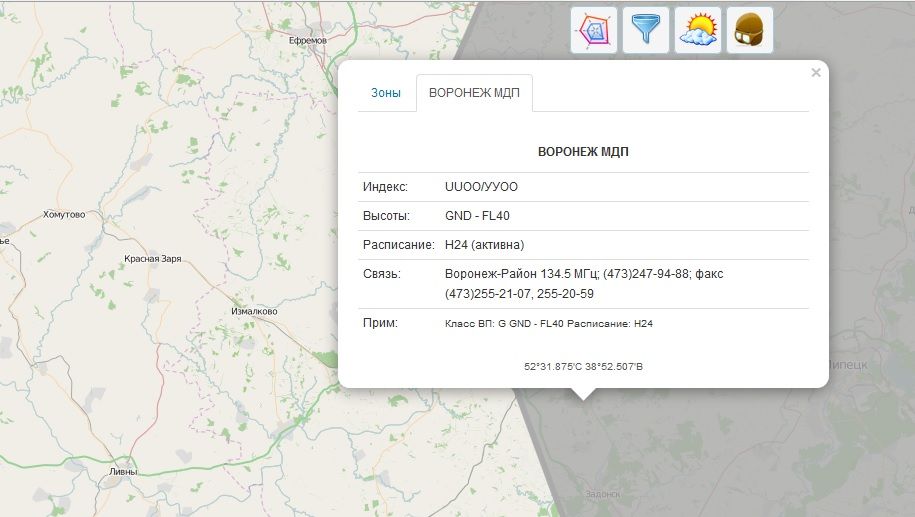Click the UUOO/УУОО index value

tap(481, 187)
